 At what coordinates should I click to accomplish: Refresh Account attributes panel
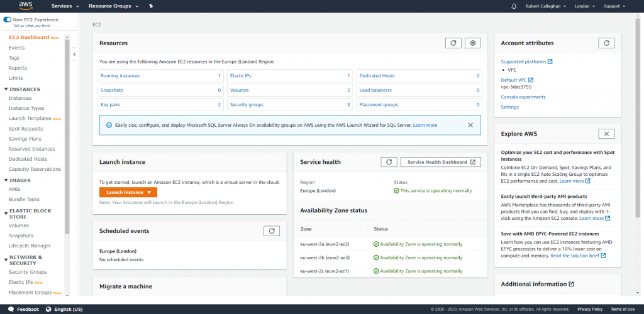(607, 43)
